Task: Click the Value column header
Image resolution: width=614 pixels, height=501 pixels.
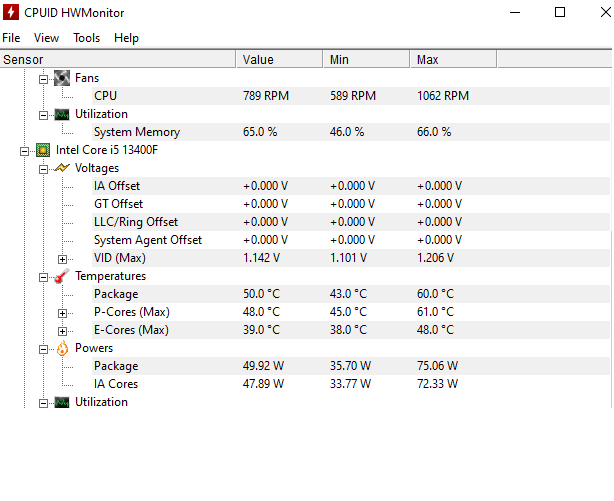Action: [x=280, y=60]
